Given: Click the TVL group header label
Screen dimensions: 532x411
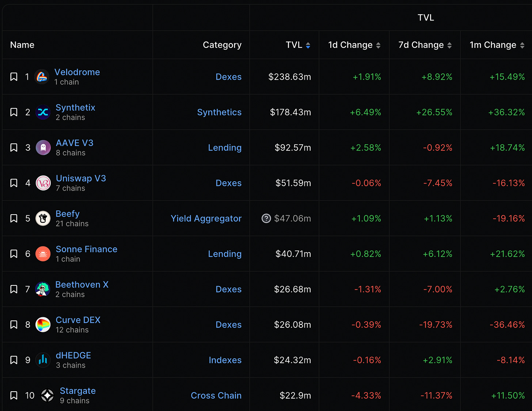Looking at the screenshot, I should click(426, 18).
